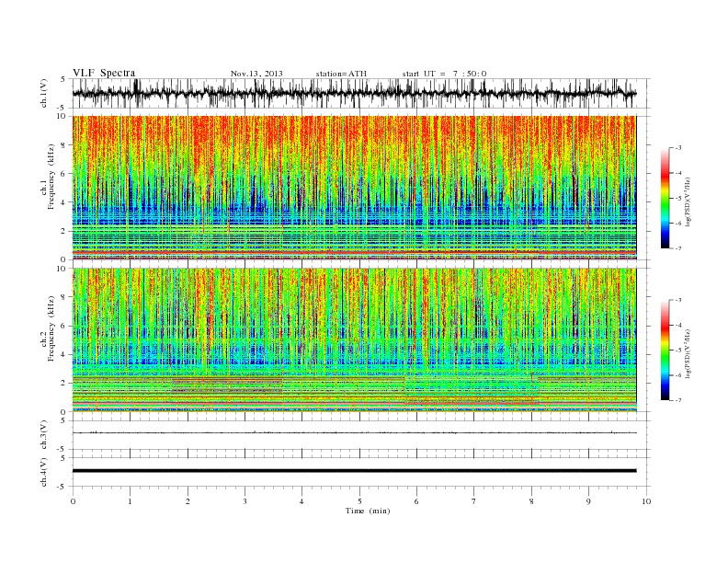
Task: Click time axis tick label "4"
Action: tap(302, 501)
